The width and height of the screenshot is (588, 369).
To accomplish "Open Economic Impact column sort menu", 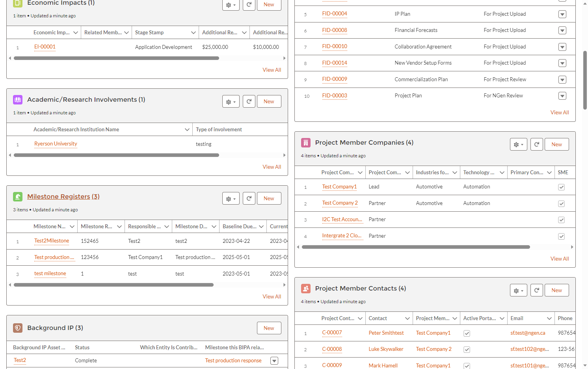I will pyautogui.click(x=76, y=33).
